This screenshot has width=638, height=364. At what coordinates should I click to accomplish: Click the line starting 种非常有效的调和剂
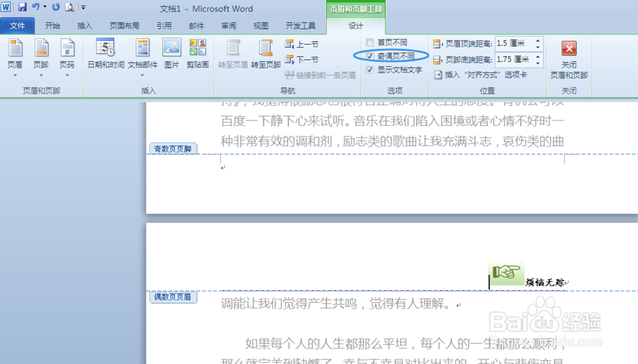(x=392, y=141)
